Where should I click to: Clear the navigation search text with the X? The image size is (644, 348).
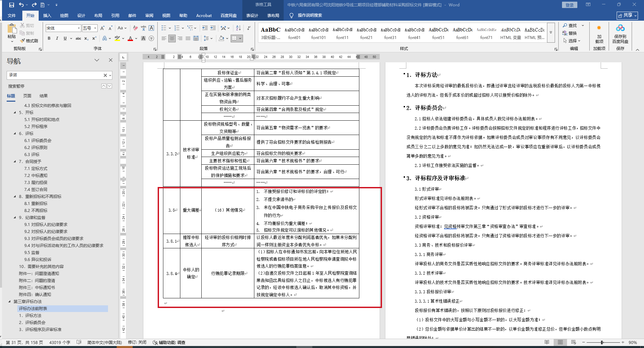pos(105,75)
